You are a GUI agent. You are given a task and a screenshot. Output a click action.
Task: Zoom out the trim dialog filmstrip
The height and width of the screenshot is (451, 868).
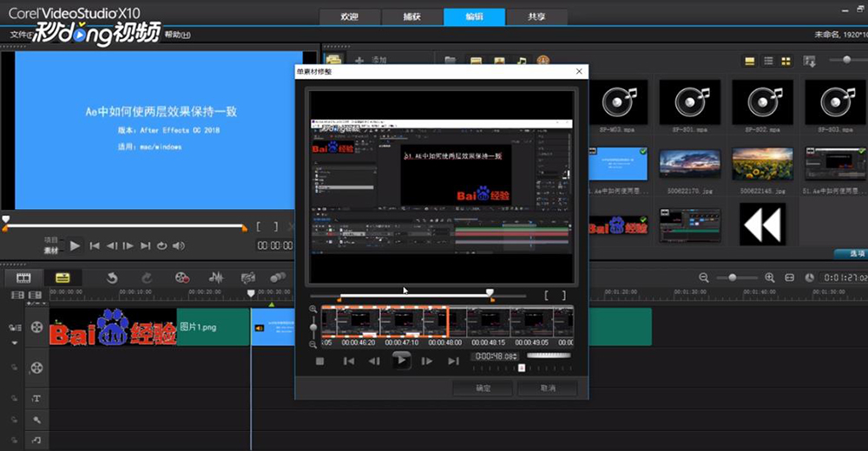pyautogui.click(x=312, y=344)
